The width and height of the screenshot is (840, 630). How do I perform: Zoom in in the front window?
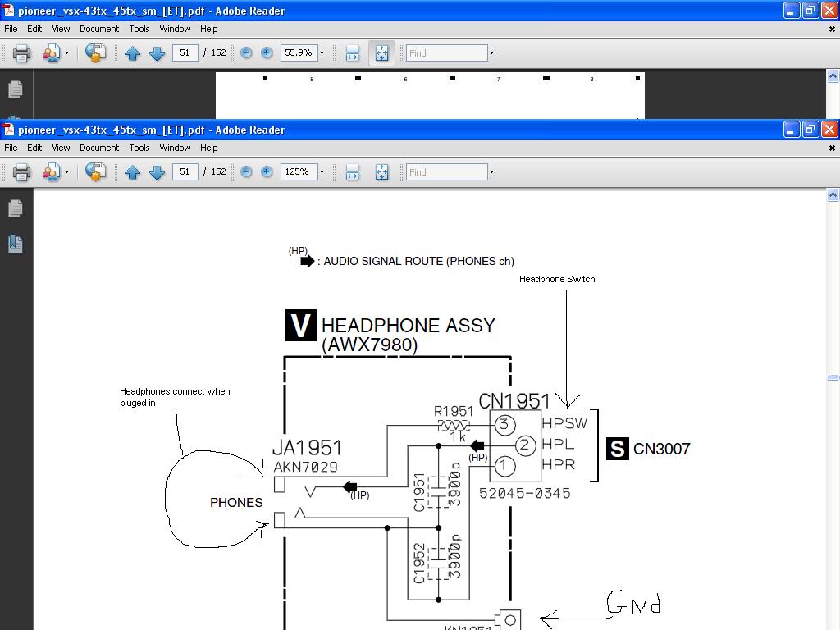[267, 172]
